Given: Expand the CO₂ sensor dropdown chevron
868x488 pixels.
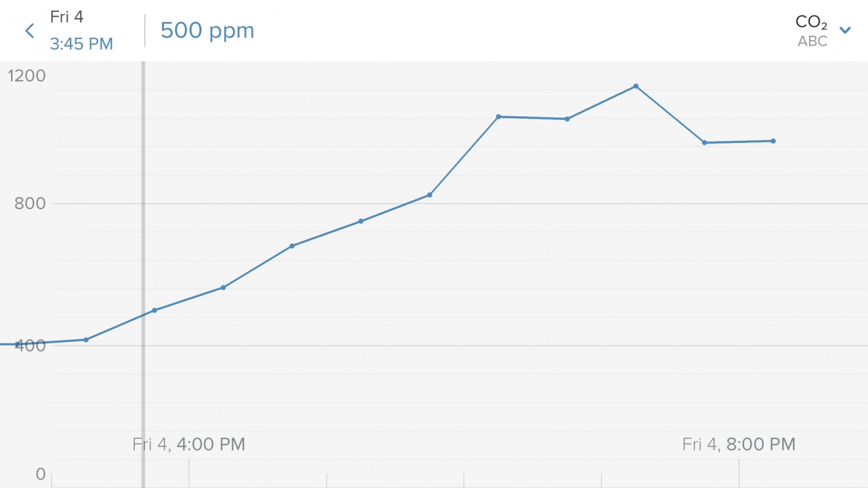Looking at the screenshot, I should tap(845, 30).
